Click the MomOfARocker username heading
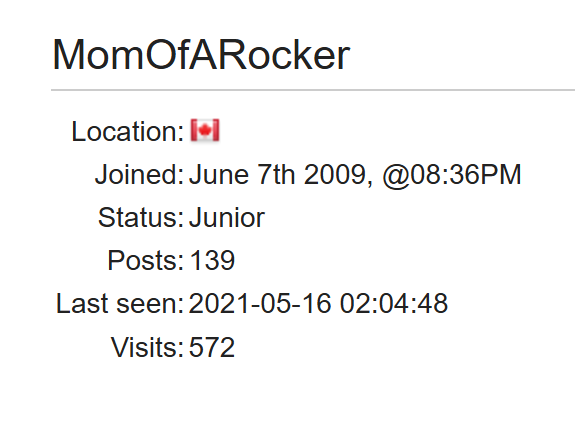Viewport: 575px width, 441px height. (x=201, y=55)
